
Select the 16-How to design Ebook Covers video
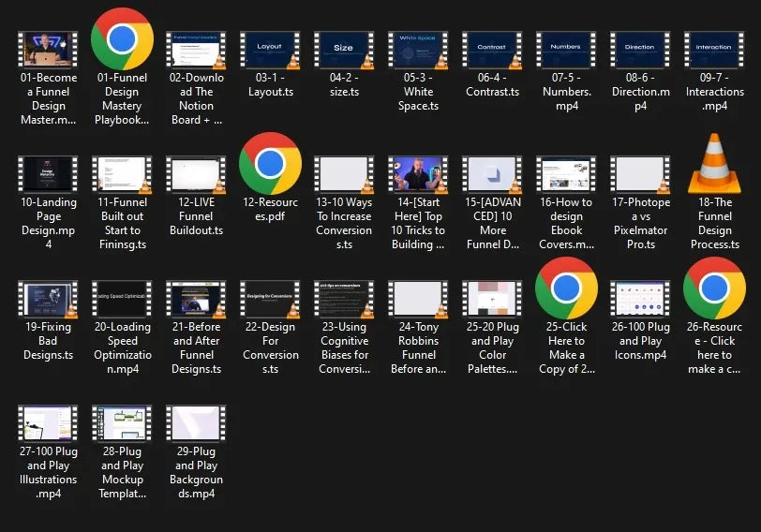[566, 174]
